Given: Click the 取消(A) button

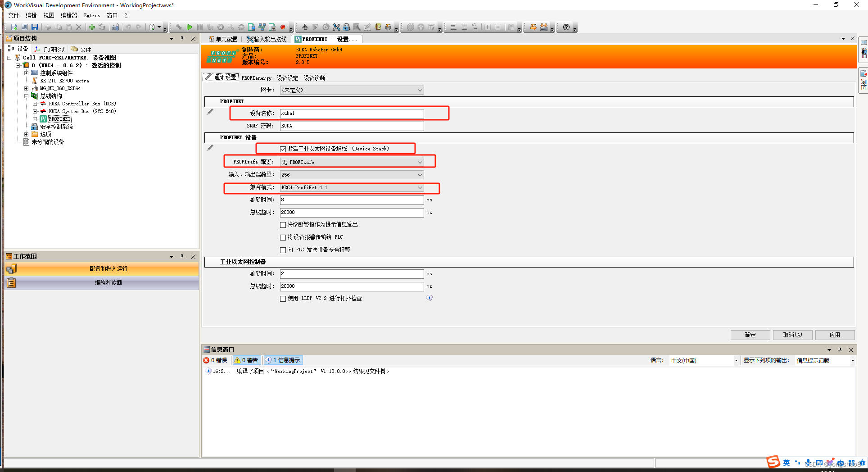Looking at the screenshot, I should tap(792, 335).
